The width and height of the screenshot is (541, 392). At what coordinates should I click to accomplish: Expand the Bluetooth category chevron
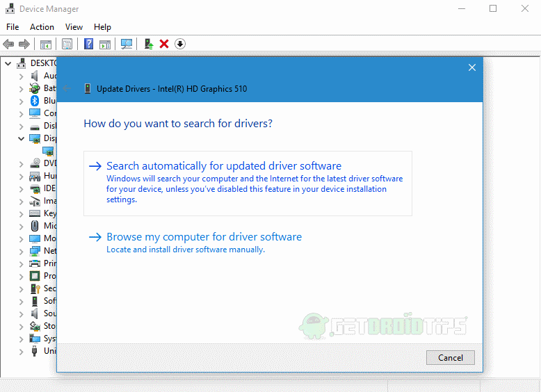[21, 101]
